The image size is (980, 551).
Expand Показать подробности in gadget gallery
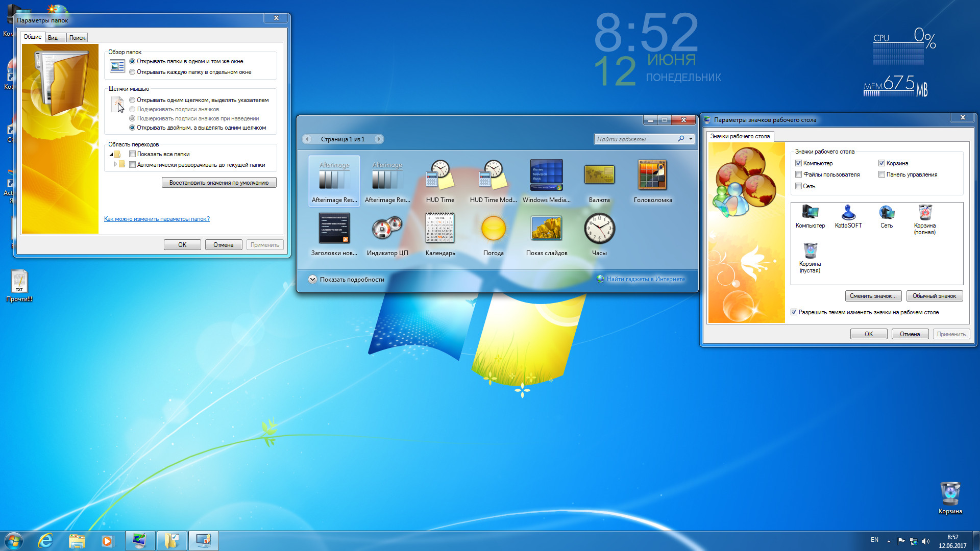point(347,280)
